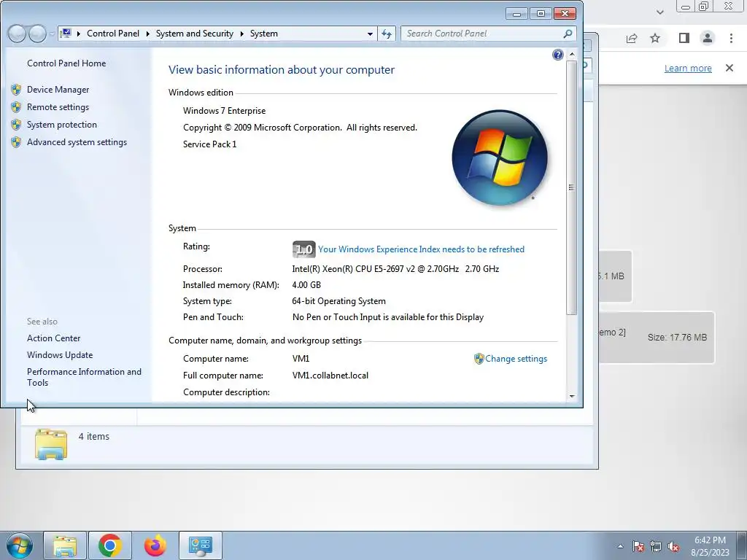747x560 pixels.
Task: Open Firefox from taskbar
Action: point(155,545)
